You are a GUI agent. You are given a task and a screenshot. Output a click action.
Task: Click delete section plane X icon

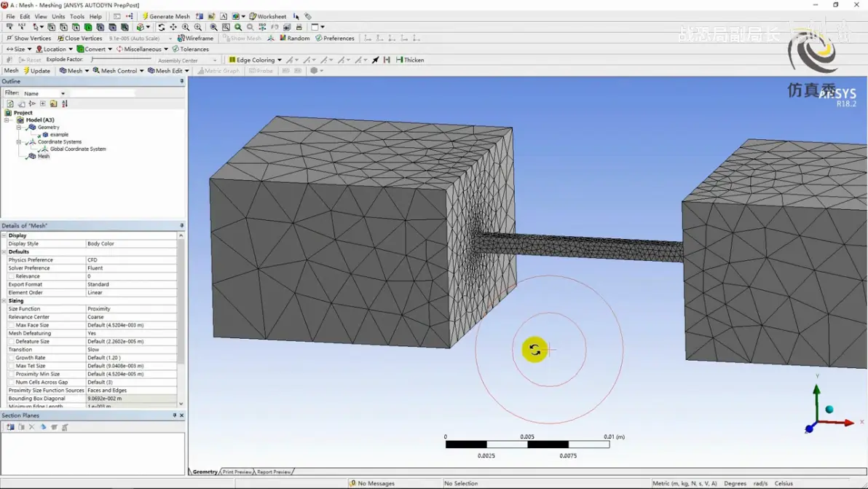[x=31, y=427]
